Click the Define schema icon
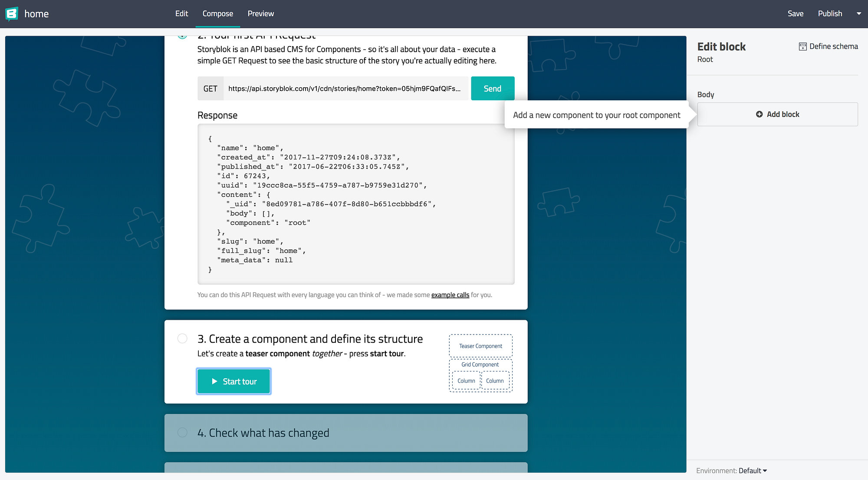The image size is (868, 480). click(802, 46)
